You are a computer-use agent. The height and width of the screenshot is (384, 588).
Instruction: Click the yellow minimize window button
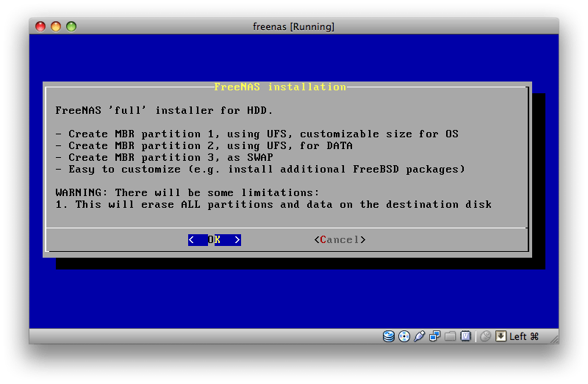pos(56,26)
